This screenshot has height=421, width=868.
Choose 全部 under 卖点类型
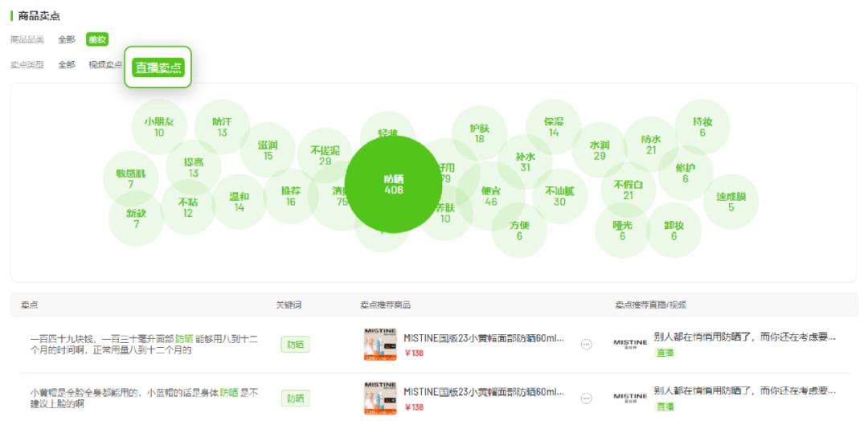pos(67,65)
